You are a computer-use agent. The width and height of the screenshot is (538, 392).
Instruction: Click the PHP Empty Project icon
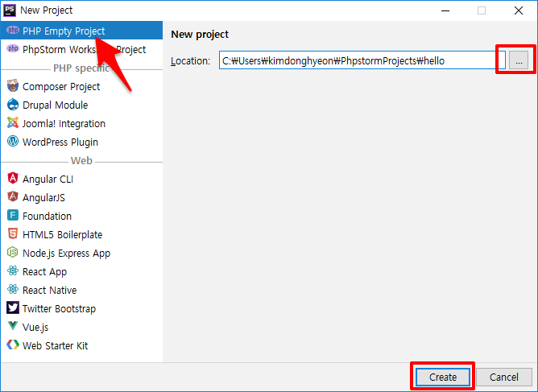(13, 30)
